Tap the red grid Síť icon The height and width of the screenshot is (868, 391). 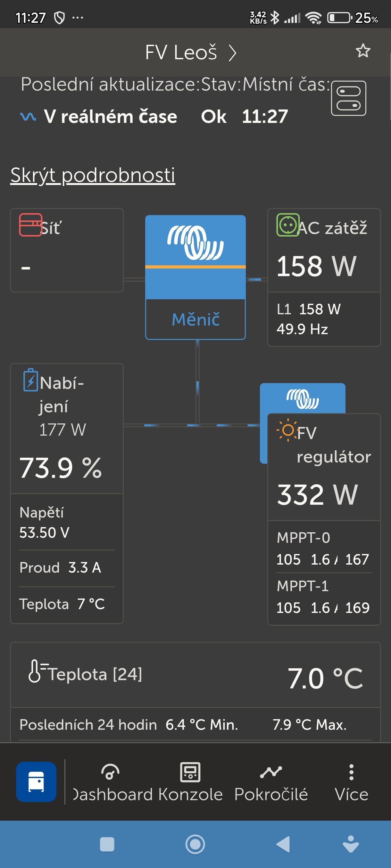[30, 225]
